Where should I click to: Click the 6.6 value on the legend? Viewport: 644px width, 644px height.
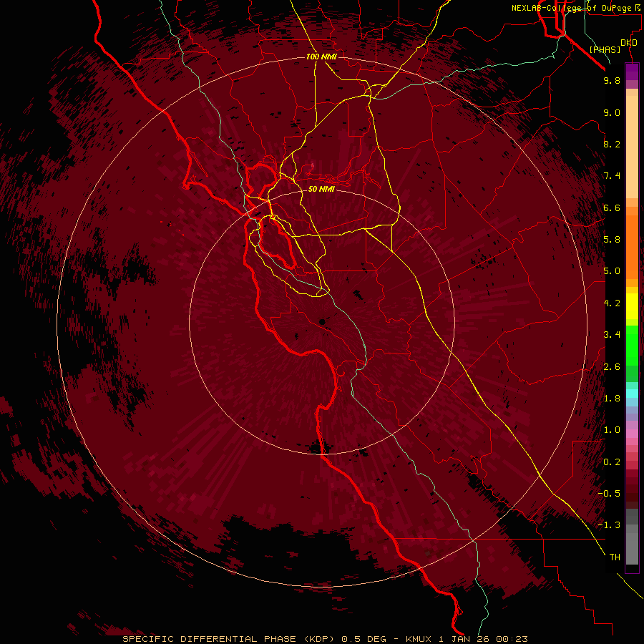(x=612, y=208)
